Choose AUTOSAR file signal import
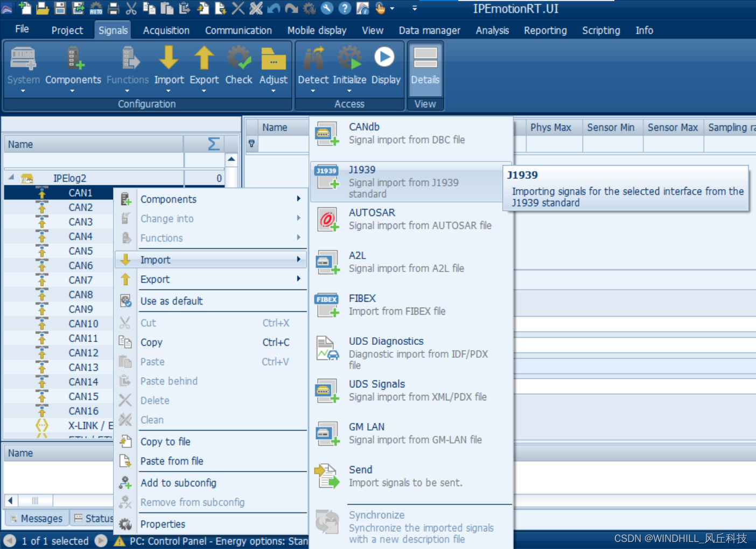The height and width of the screenshot is (549, 756). click(411, 219)
